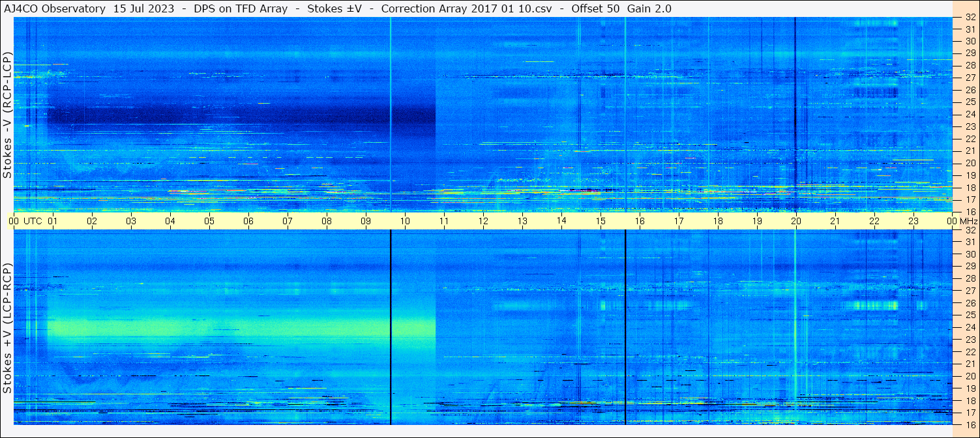Select the 23 hour mark on the time axis
The width and height of the screenshot is (980, 438).
[913, 221]
